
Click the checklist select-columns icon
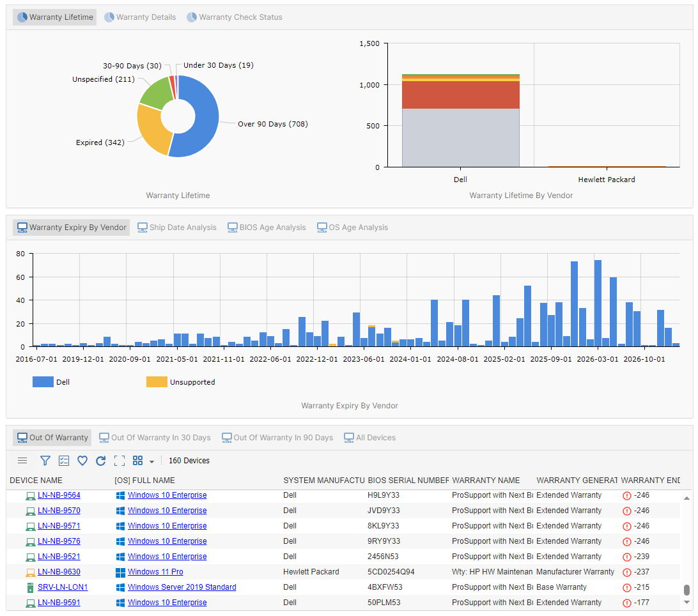pos(64,461)
